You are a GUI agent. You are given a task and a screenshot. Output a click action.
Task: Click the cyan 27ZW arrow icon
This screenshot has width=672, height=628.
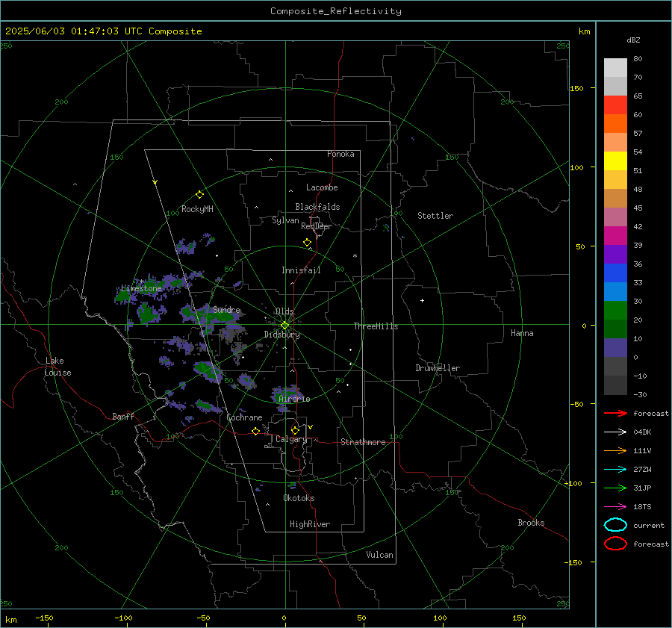[615, 470]
